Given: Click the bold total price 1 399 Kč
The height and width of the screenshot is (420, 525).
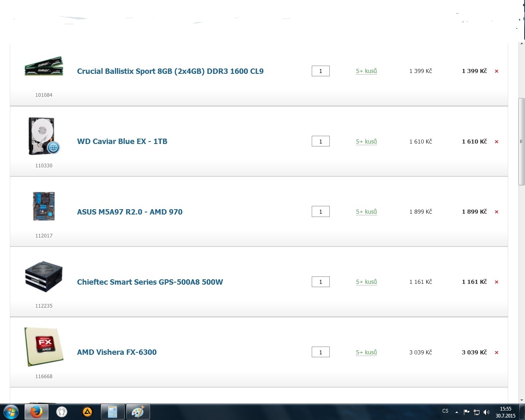Looking at the screenshot, I should [x=474, y=71].
